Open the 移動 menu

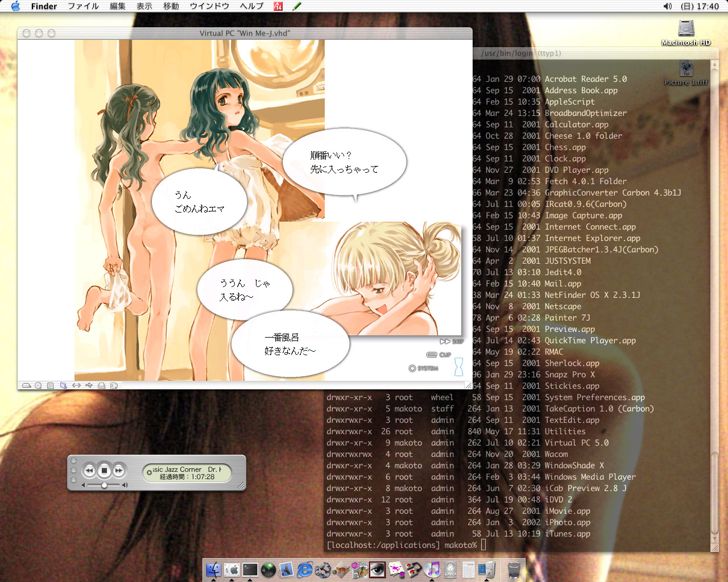(x=171, y=6)
